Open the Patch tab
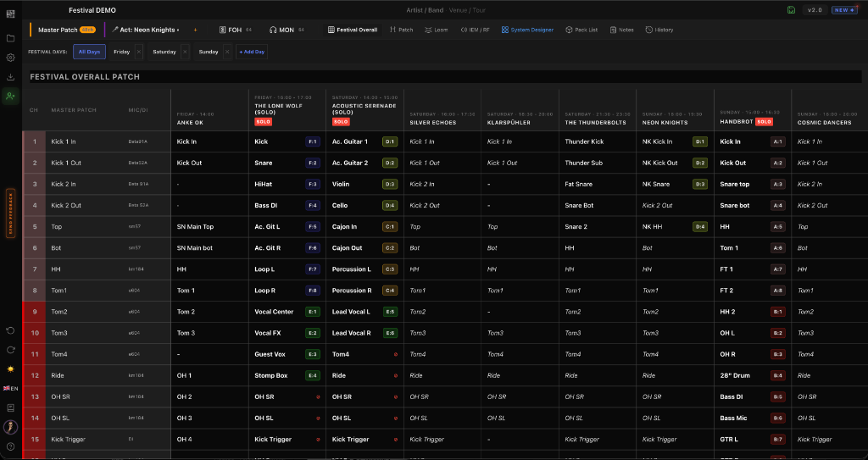Screen dimensions: 868x460 coord(401,30)
